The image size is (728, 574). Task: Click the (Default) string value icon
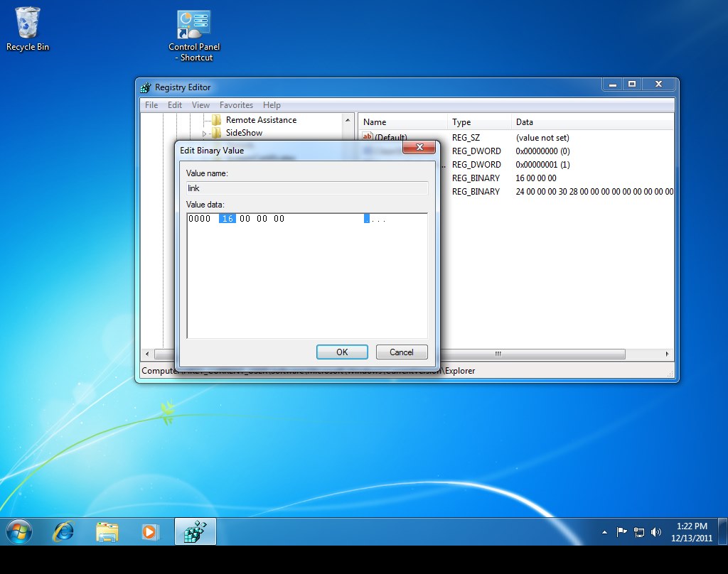tap(368, 136)
